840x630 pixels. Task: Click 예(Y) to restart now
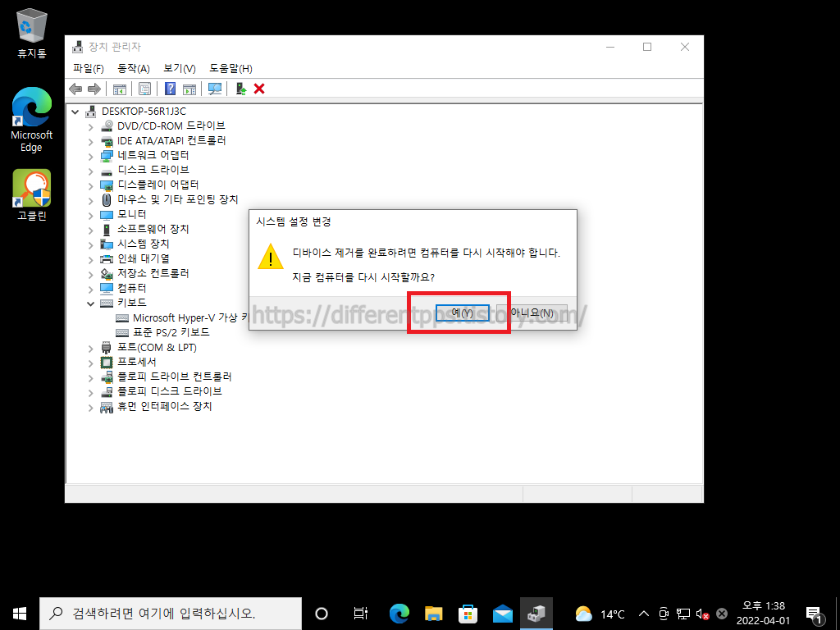click(x=463, y=313)
